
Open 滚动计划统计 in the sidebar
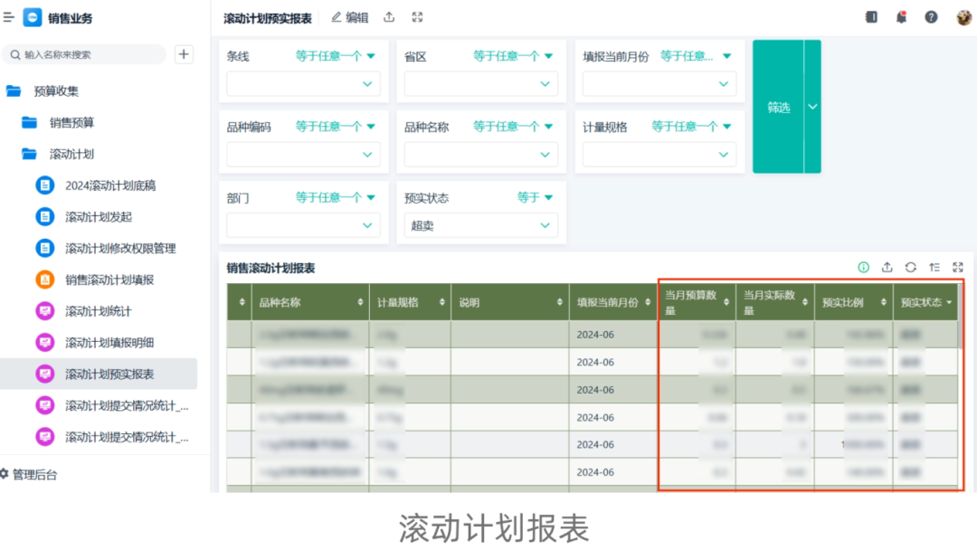[x=98, y=311]
